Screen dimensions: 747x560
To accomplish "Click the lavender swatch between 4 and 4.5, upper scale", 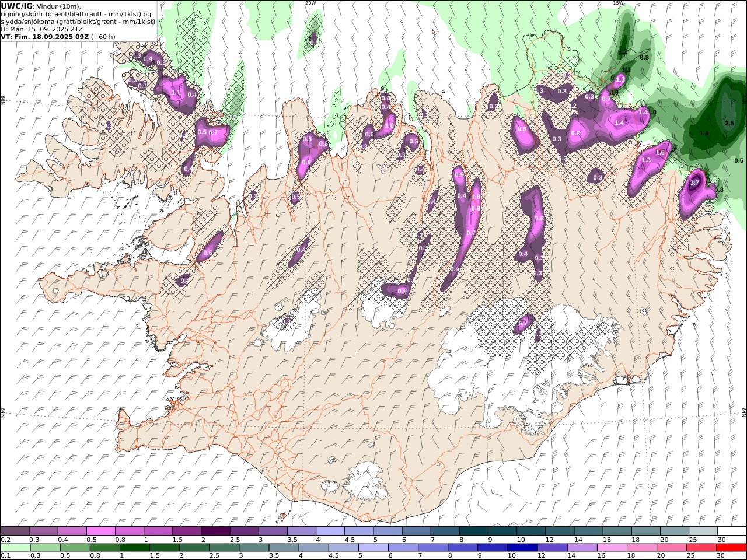I will click(x=330, y=531).
